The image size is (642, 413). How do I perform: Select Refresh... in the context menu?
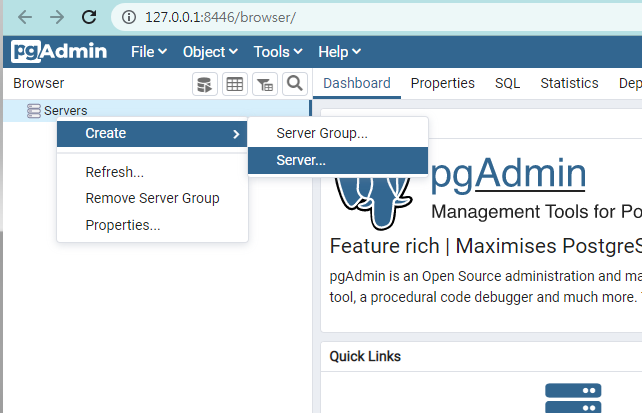coord(152,172)
